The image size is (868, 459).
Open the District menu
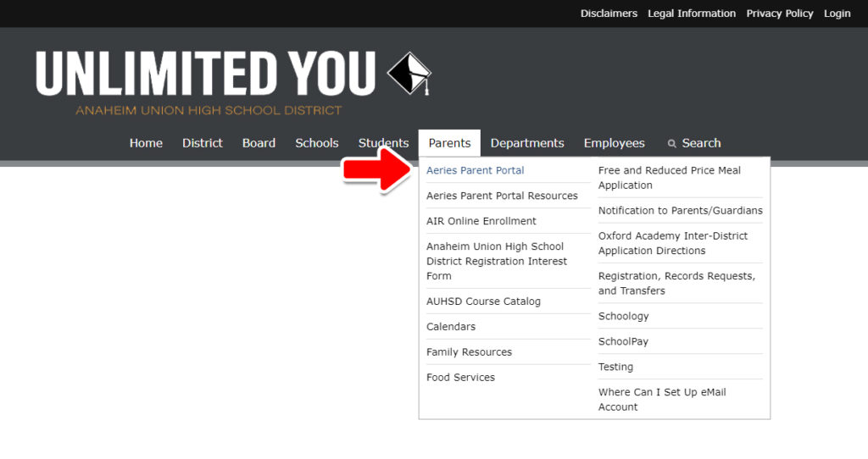tap(203, 143)
